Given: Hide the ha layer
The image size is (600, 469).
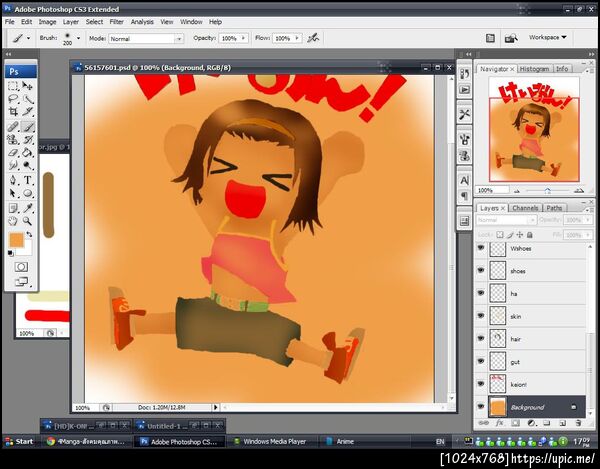Looking at the screenshot, I should 481,293.
